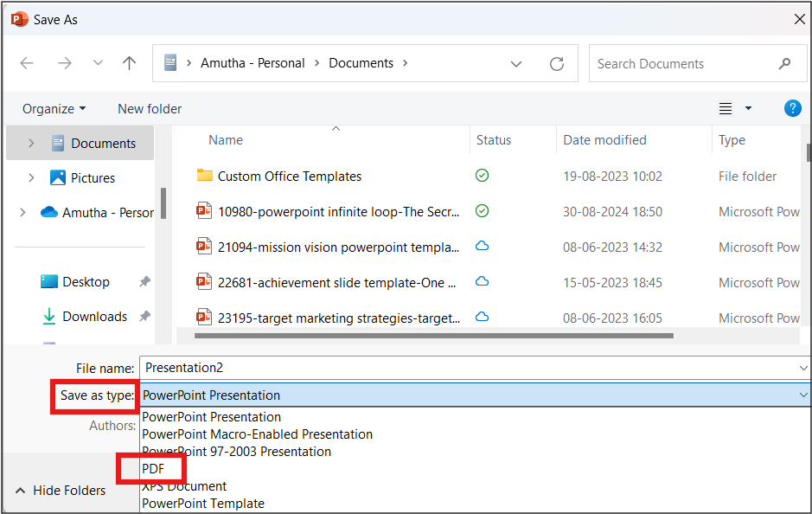Open the Organize menu
This screenshot has width=812, height=514.
point(54,109)
